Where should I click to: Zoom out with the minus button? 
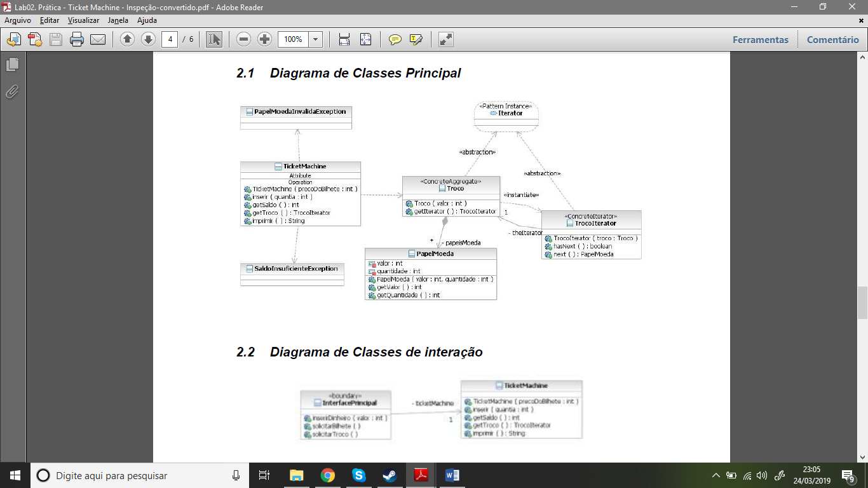tap(243, 39)
